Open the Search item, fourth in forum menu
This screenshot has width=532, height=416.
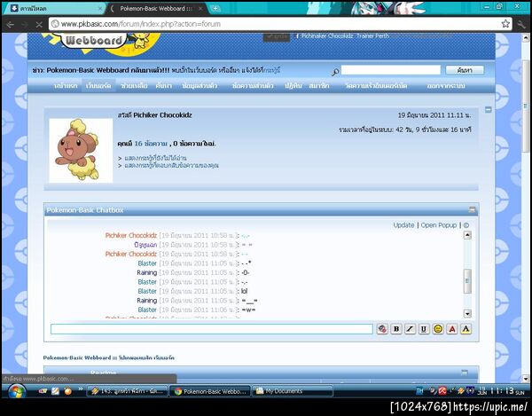[164, 86]
